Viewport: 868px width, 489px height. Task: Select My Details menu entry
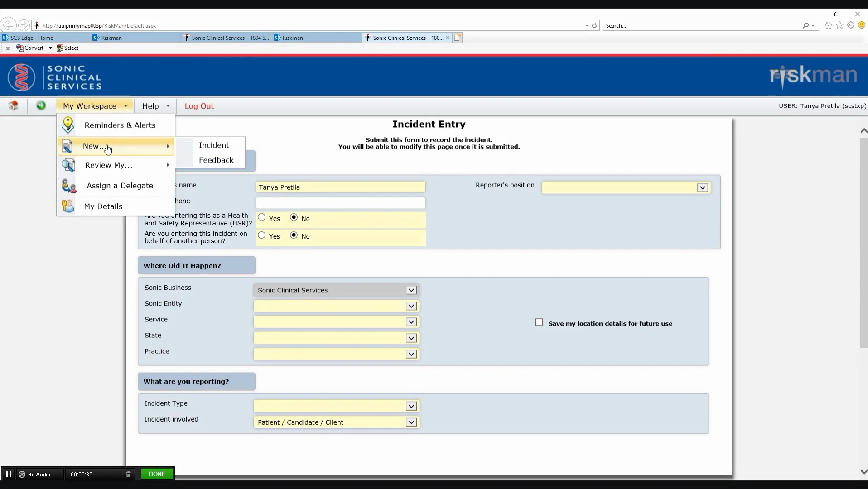(x=116, y=206)
